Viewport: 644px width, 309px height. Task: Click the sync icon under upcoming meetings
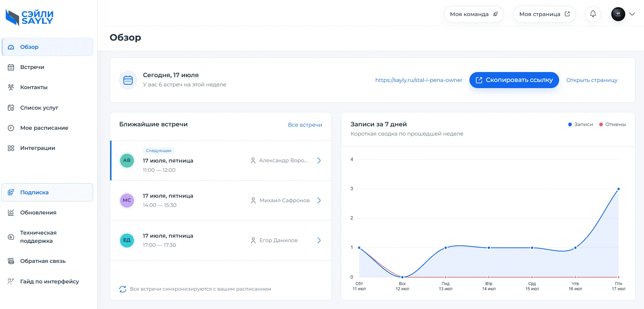pyautogui.click(x=123, y=289)
